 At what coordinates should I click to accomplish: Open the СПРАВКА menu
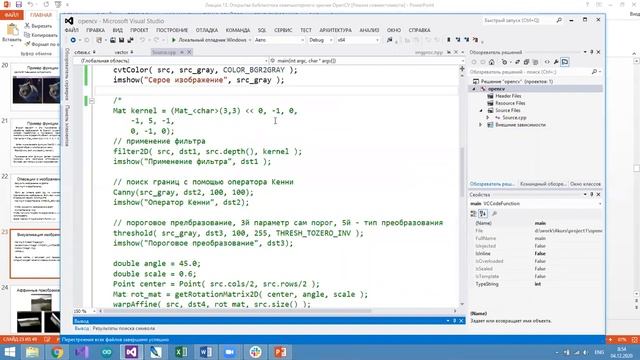pos(419,30)
